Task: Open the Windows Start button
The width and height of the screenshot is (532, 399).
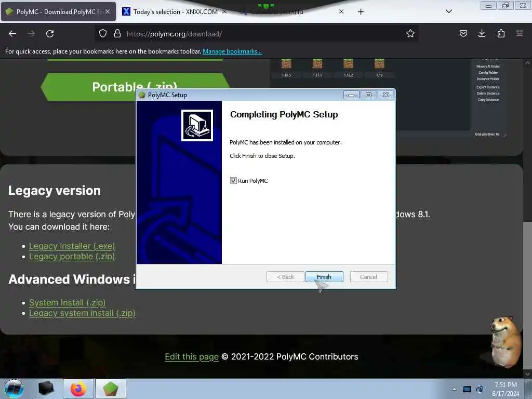Action: point(14,389)
